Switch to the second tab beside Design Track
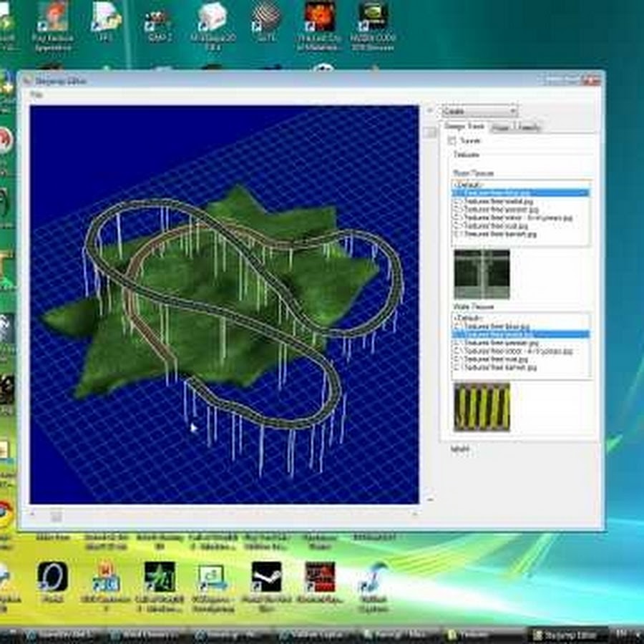Viewport: 644px width, 644px height. [501, 127]
